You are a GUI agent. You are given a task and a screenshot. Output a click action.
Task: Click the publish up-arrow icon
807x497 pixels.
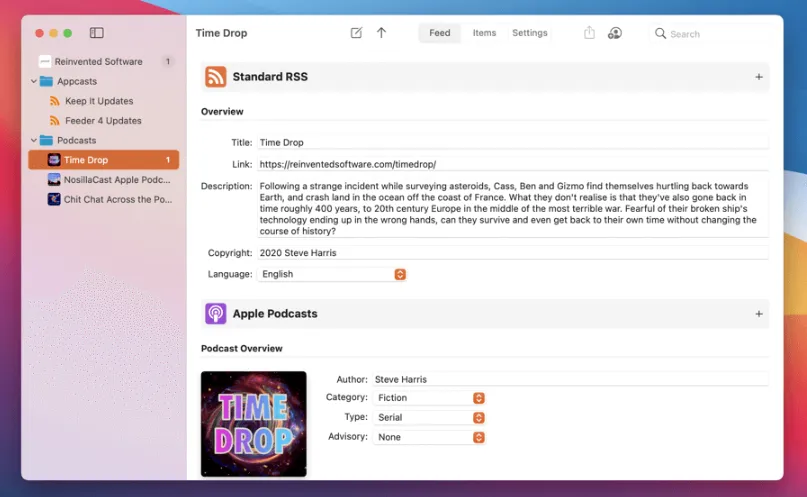(381, 33)
